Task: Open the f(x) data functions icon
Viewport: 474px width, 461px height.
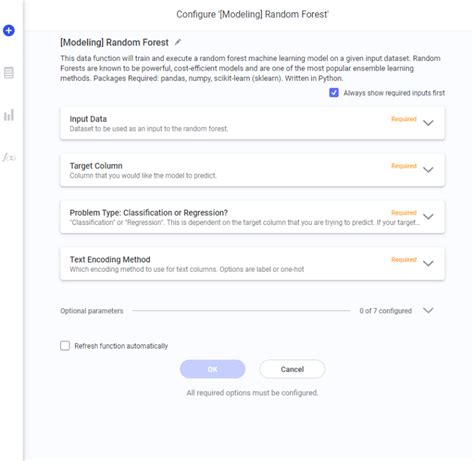Action: pos(9,157)
